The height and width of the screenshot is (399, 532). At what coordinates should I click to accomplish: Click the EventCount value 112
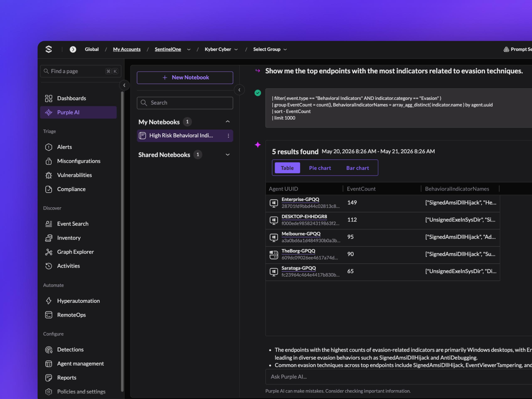coord(352,220)
